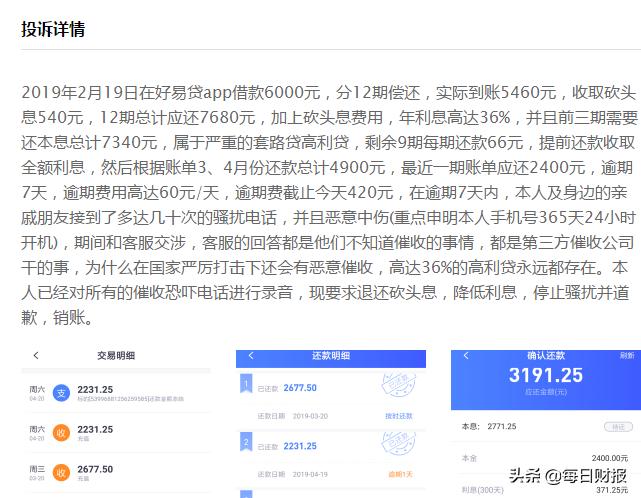Click 2231.25 amount in 支 transaction row

coord(95,390)
